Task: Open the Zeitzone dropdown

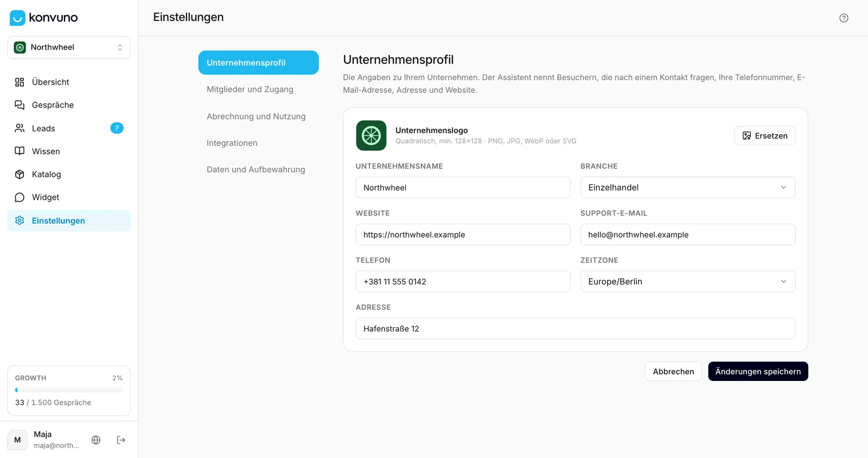Action: (688, 282)
